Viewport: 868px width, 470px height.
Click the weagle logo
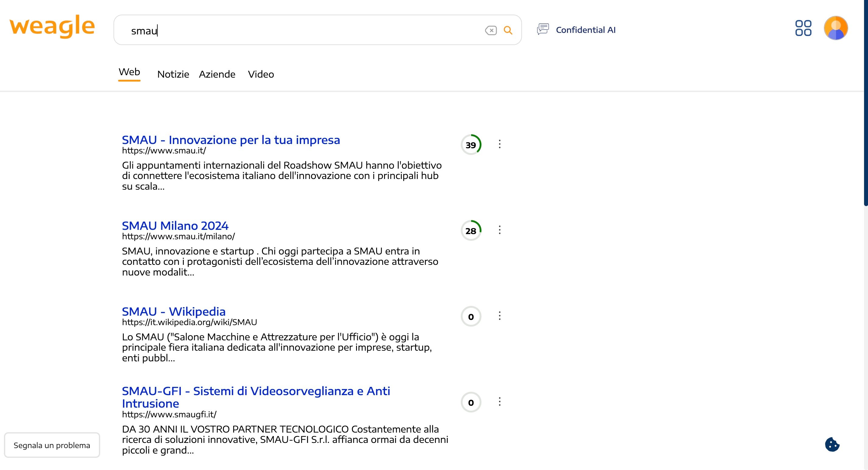pos(52,26)
